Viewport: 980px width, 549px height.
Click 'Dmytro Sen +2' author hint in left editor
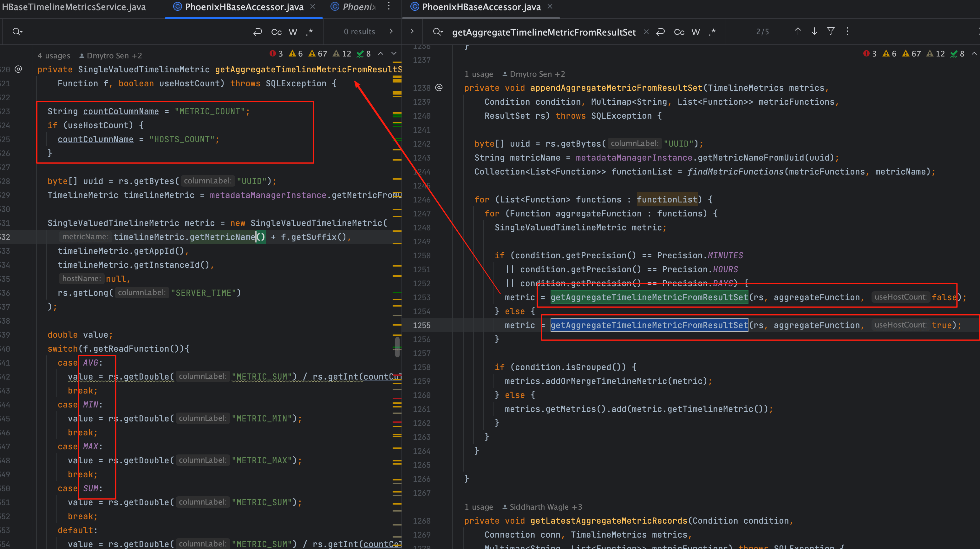click(111, 56)
